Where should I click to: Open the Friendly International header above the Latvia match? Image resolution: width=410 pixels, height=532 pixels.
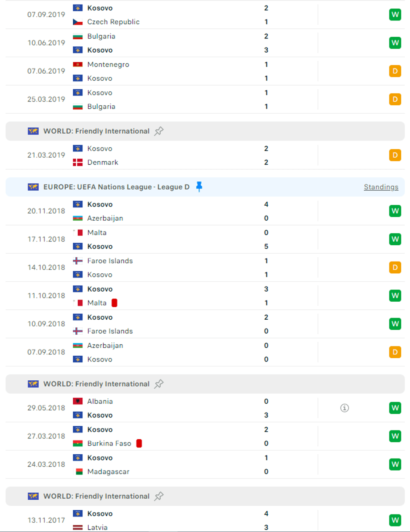96,496
